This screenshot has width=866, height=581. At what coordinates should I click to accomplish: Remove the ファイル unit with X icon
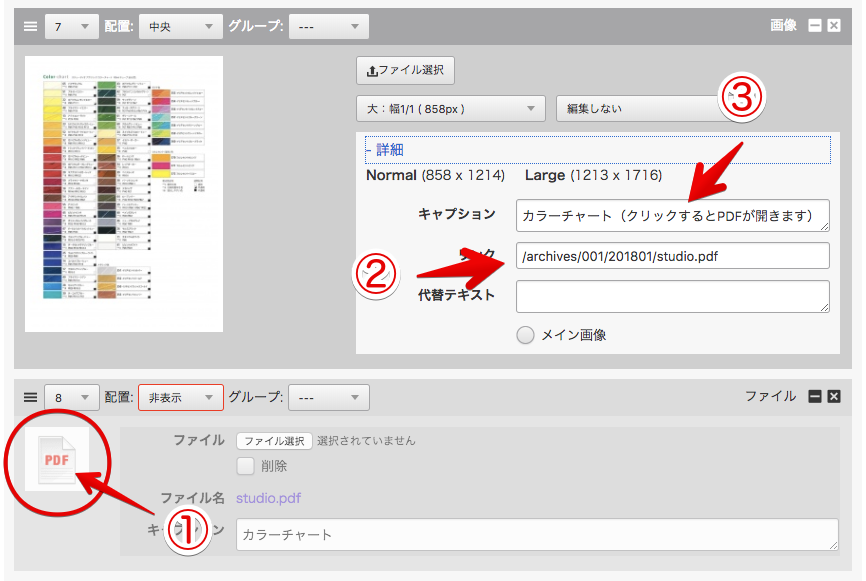834,397
